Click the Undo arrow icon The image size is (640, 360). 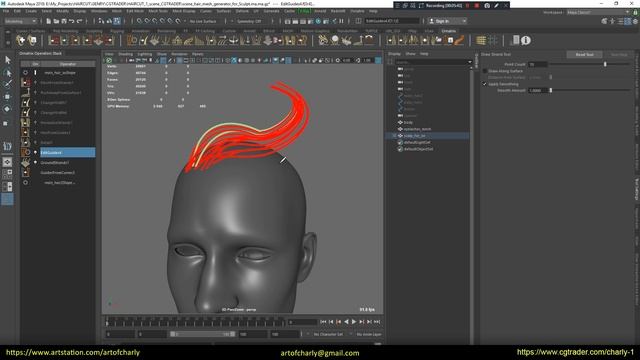(71, 21)
